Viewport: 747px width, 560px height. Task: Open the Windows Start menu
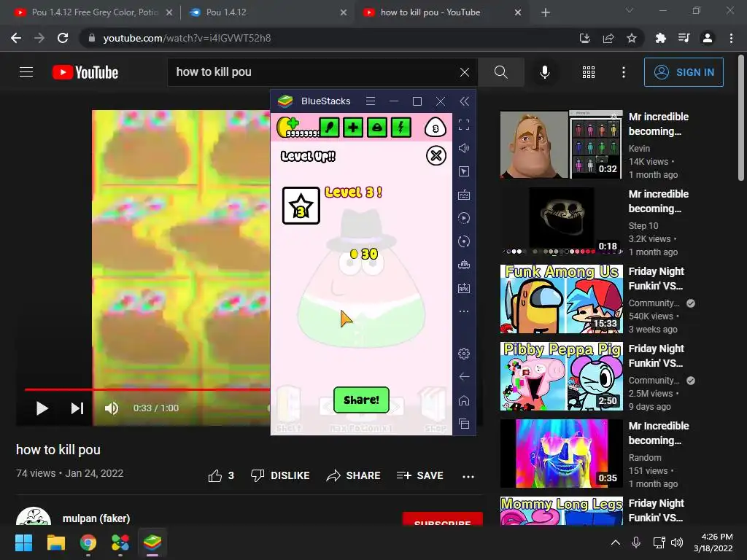(x=24, y=542)
